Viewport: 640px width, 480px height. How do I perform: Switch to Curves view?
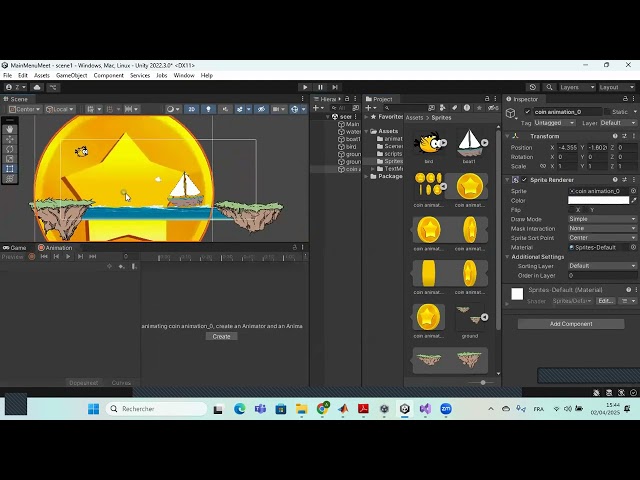click(121, 383)
